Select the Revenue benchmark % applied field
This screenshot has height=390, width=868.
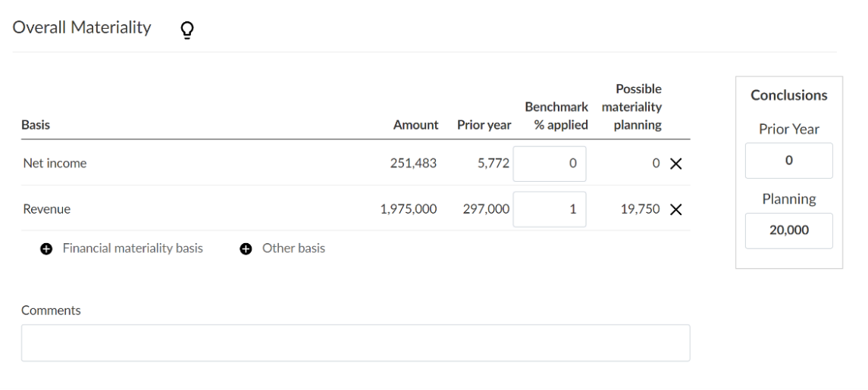[550, 208]
